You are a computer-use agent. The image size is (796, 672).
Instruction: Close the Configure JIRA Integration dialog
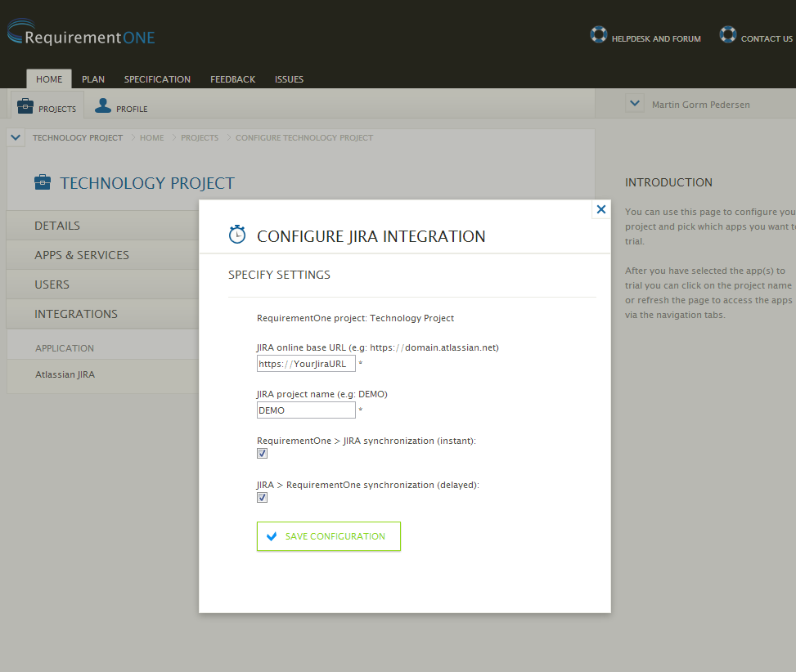[x=601, y=209]
